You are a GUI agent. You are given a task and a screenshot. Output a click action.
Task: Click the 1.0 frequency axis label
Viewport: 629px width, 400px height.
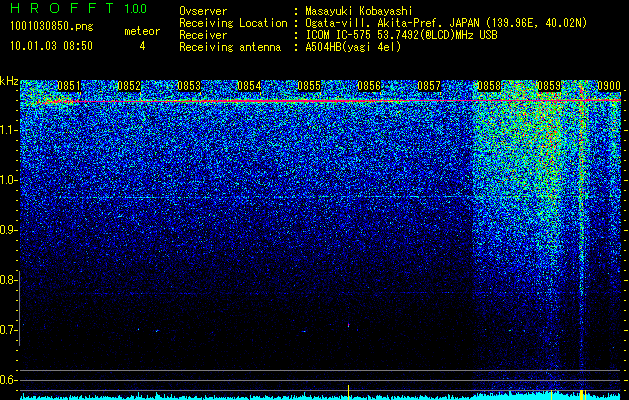click(7, 180)
